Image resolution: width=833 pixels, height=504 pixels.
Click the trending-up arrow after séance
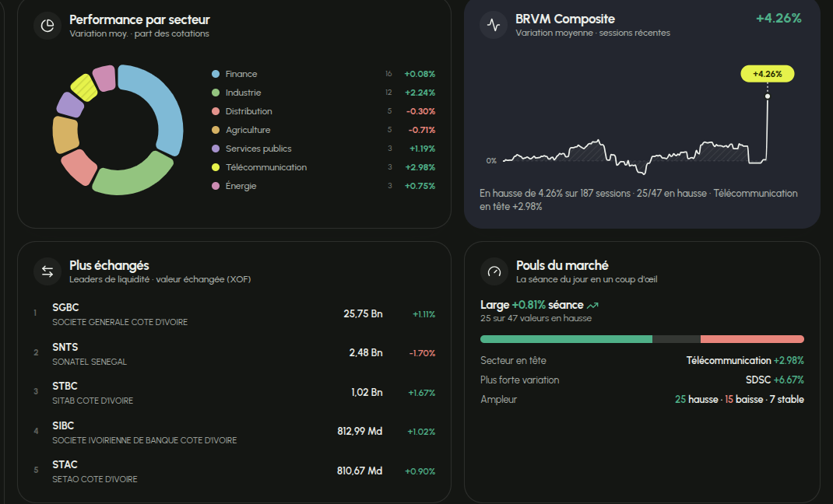click(x=593, y=305)
